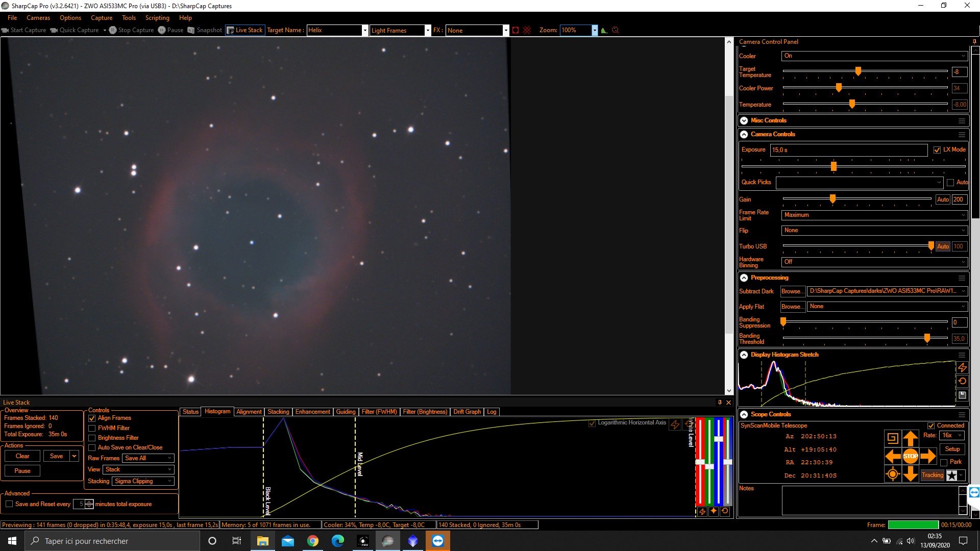The width and height of the screenshot is (980, 551).
Task: Close the Live Stack panel with the X
Action: pyautogui.click(x=728, y=403)
